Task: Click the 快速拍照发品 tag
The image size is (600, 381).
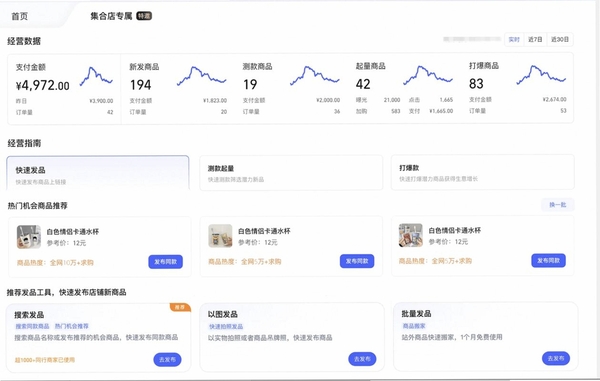Action: pyautogui.click(x=226, y=326)
